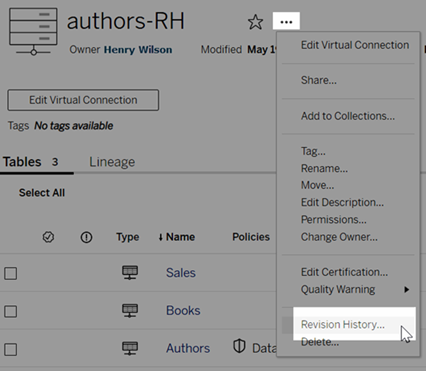This screenshot has width=426, height=371.
Task: Choose Edit Description... from the menu
Action: point(342,202)
